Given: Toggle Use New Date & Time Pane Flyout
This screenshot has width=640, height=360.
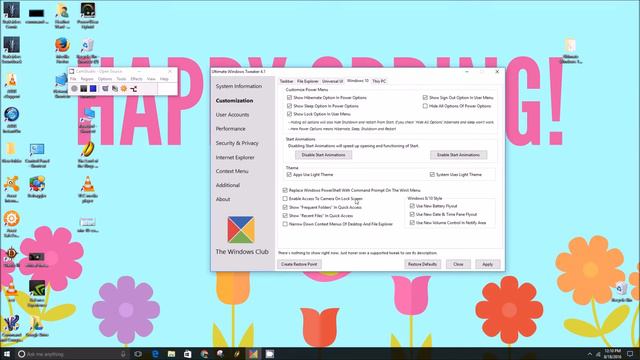Looking at the screenshot, I should (x=412, y=214).
